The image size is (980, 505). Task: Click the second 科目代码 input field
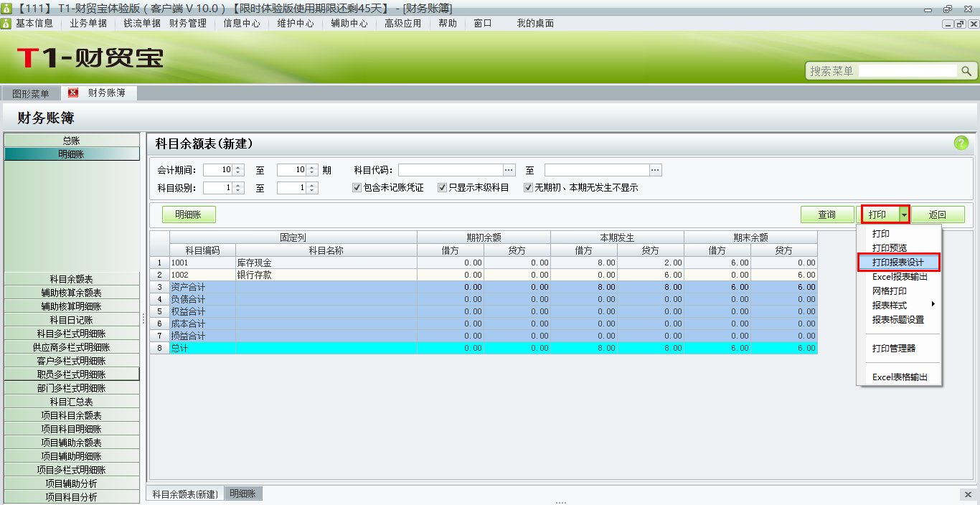coord(597,170)
